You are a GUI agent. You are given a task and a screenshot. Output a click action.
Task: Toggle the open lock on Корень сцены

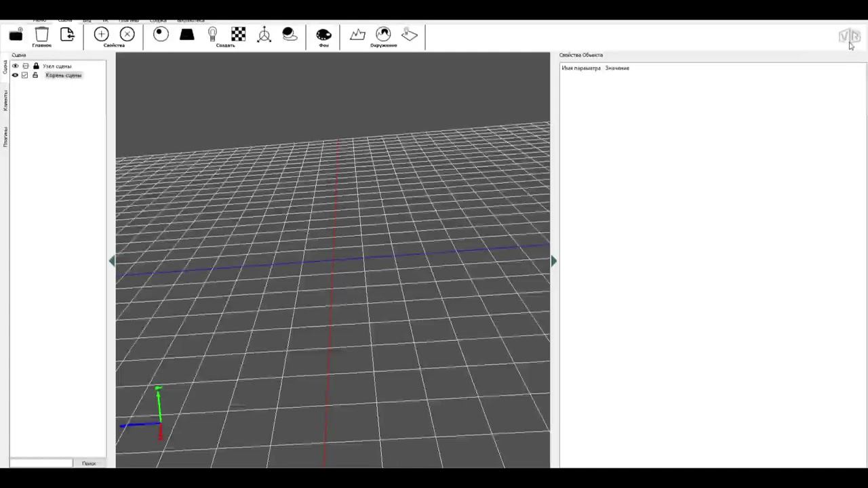click(x=35, y=75)
